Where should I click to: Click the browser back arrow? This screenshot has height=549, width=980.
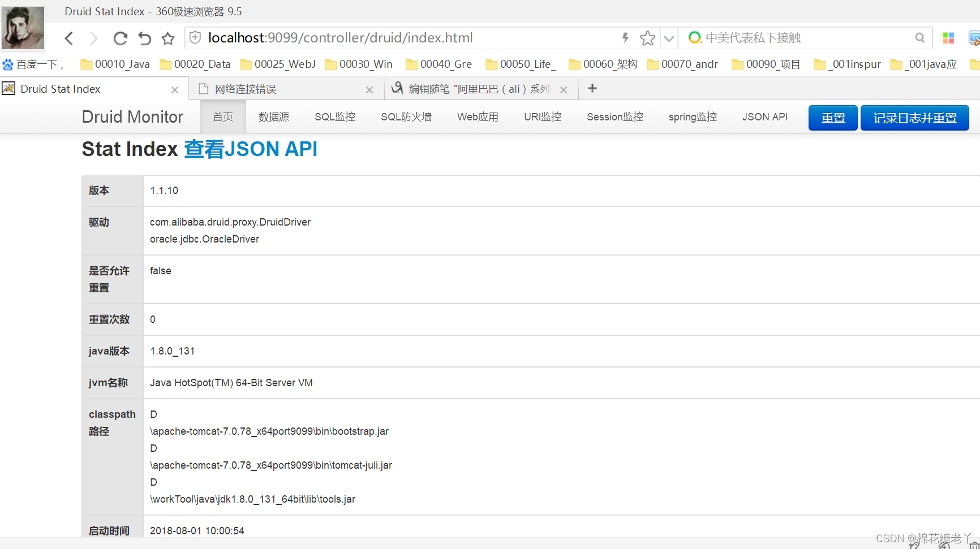click(x=69, y=38)
